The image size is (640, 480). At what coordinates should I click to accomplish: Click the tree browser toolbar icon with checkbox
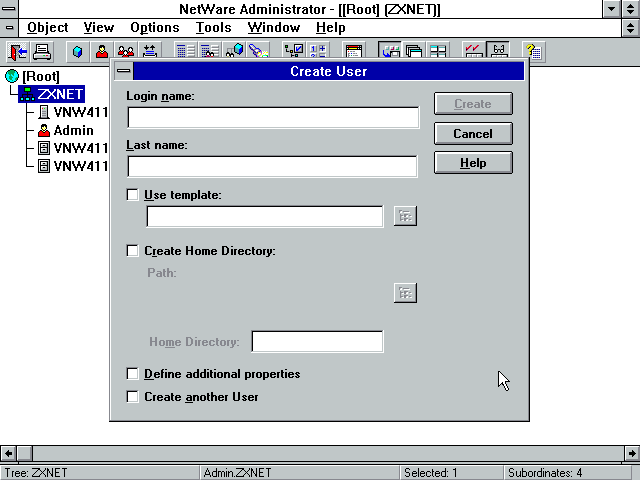pyautogui.click(x=294, y=52)
